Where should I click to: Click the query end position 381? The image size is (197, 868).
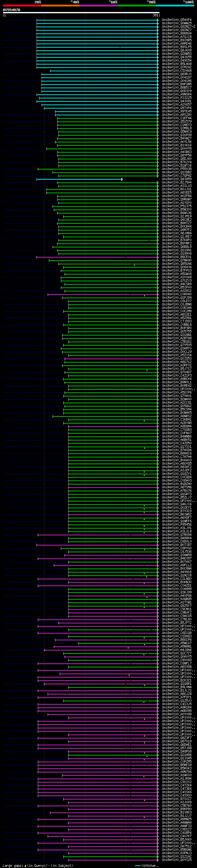[x=155, y=15]
